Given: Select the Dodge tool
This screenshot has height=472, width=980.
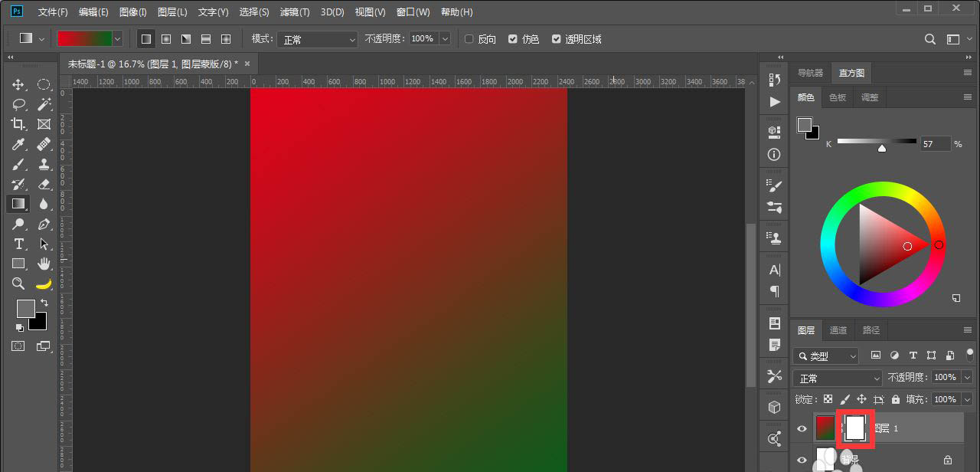Looking at the screenshot, I should 18,224.
